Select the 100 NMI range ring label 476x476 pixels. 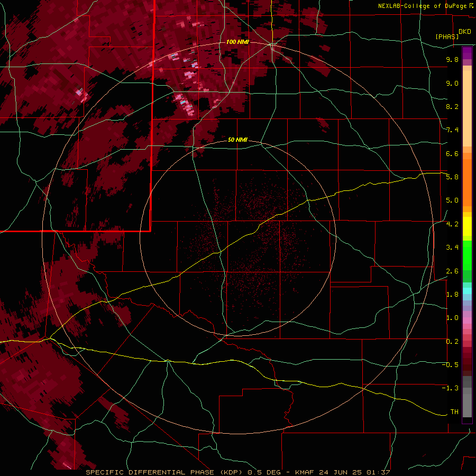237,42
